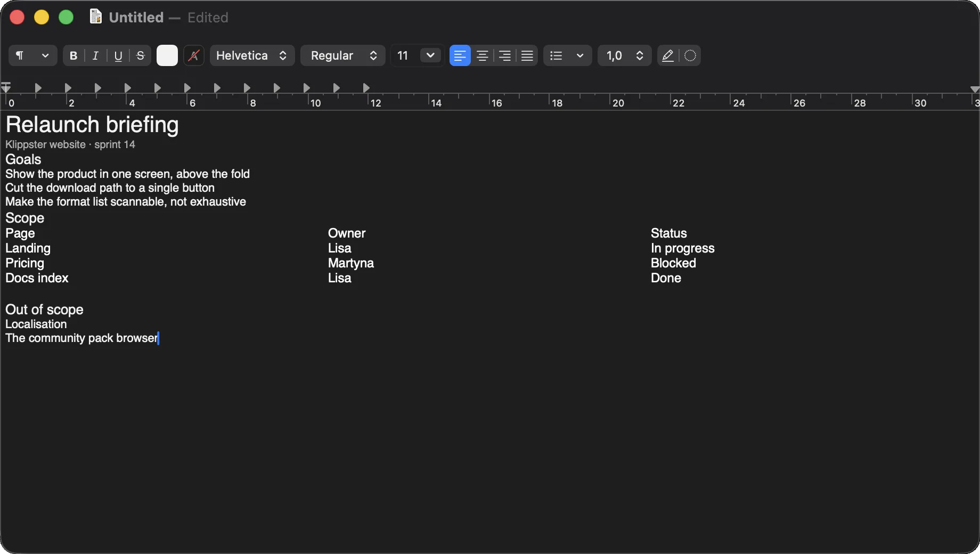Center align the text
The image size is (980, 554).
(483, 55)
